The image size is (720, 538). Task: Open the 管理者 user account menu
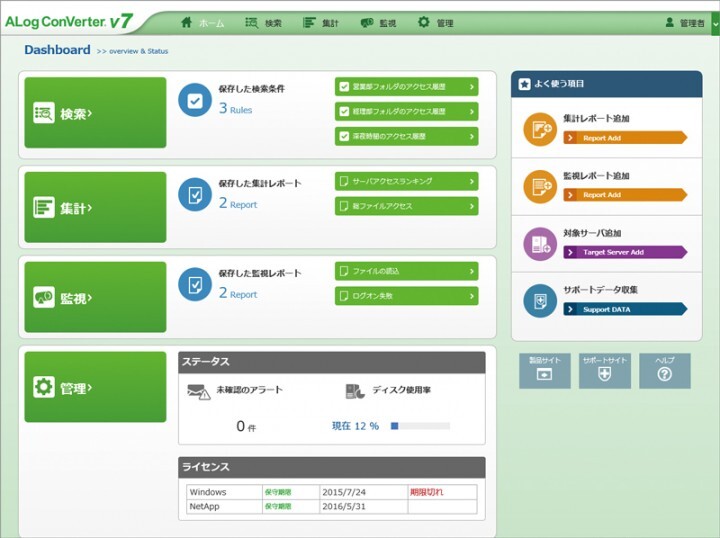pyautogui.click(x=685, y=22)
